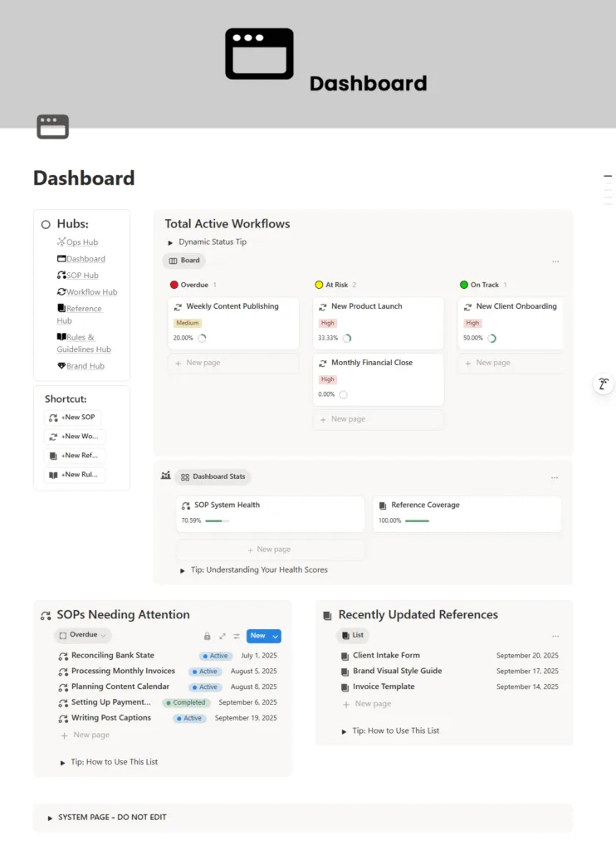Open three-dot menu for Total Active Workflows board
Viewport: 616px width, 850px height.
[555, 261]
